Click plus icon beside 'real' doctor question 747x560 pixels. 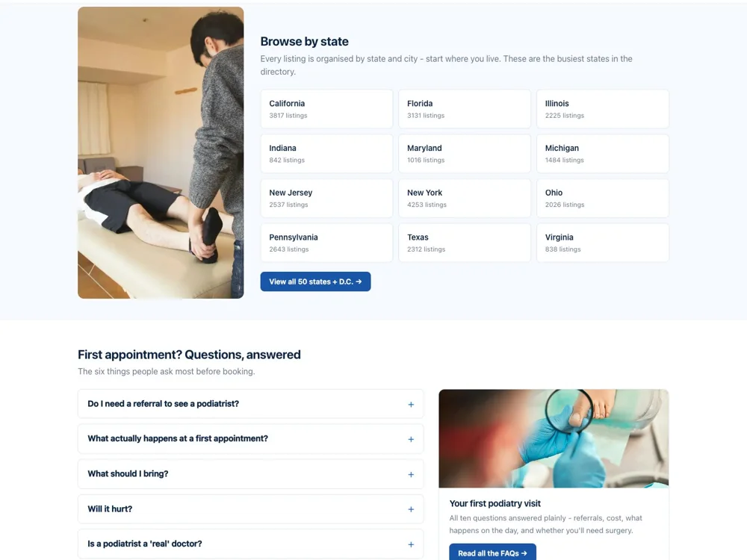(411, 544)
